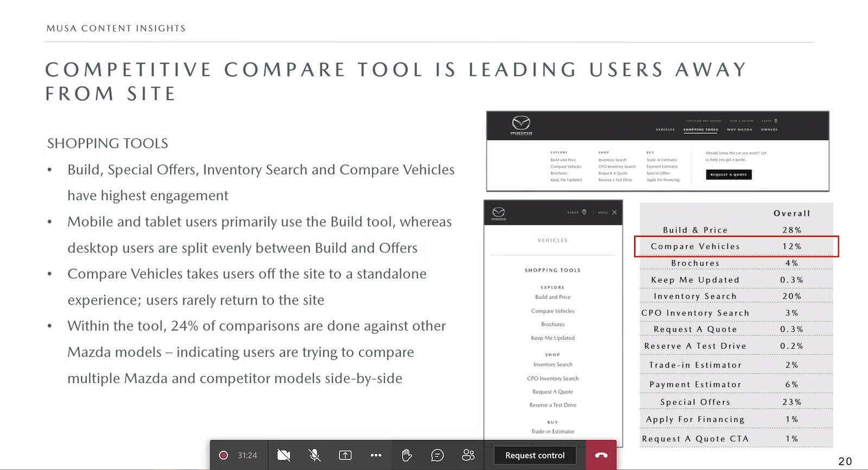Click the Mazda logo in desktop site header
This screenshot has height=470, width=868.
521,126
